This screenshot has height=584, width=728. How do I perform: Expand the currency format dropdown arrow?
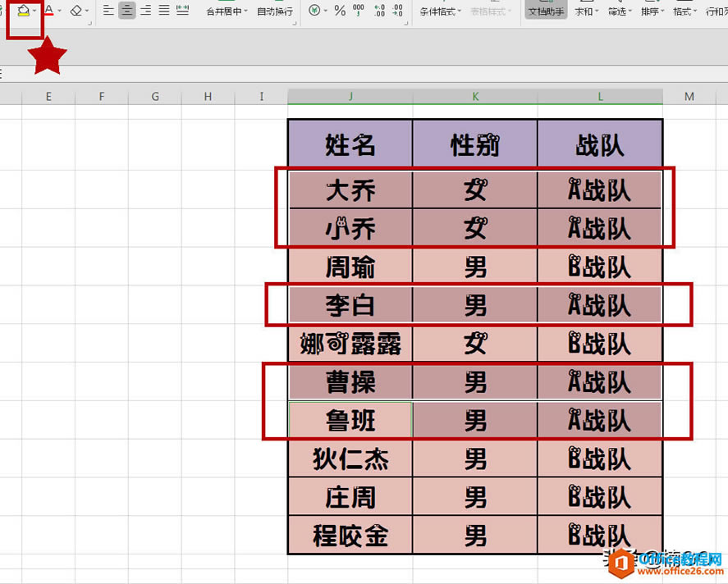tap(326, 11)
